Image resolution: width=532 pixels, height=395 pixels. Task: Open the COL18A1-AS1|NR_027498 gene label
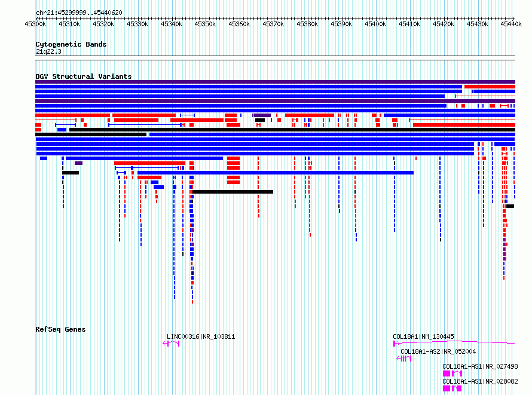[480, 366]
